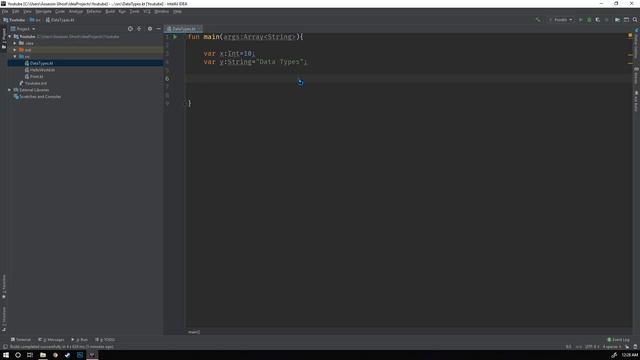Open the Messages tool window button
Screen dimensions: 640x360
tap(51, 340)
